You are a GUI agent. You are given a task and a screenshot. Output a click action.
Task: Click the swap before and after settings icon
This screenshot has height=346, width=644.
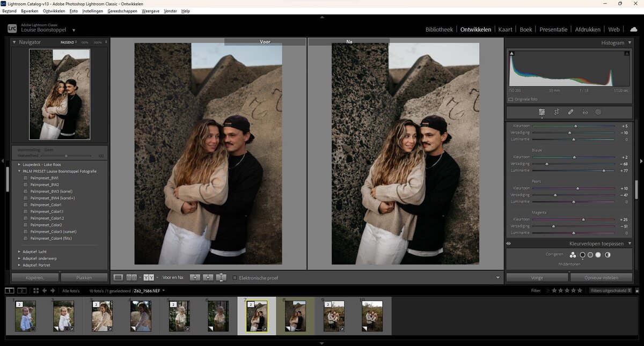[221, 277]
